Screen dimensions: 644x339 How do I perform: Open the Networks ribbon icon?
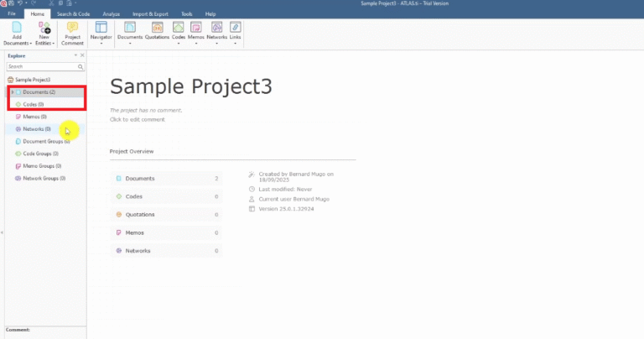(217, 28)
